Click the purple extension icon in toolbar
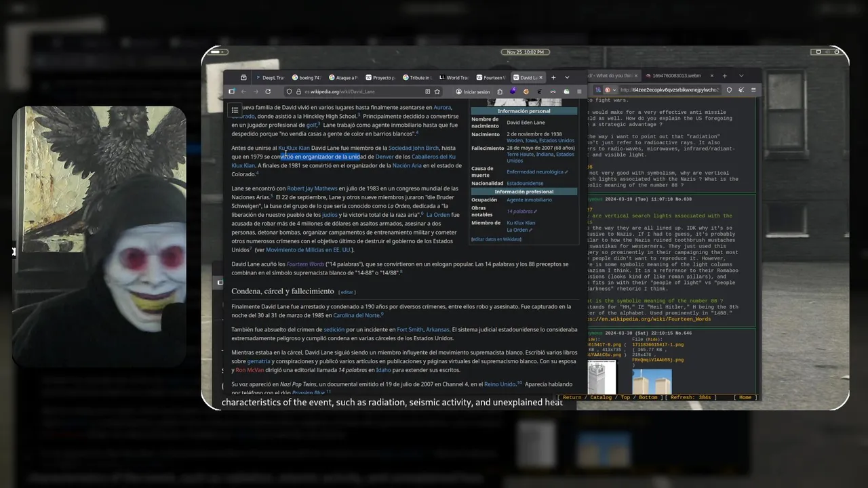Image resolution: width=868 pixels, height=488 pixels. (513, 91)
